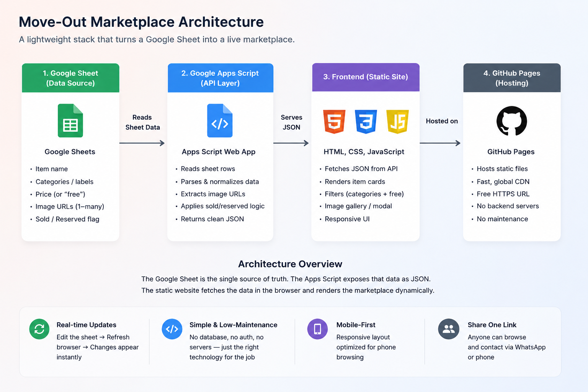
Task: Click the 'Share One Link' feature title
Action: (492, 325)
